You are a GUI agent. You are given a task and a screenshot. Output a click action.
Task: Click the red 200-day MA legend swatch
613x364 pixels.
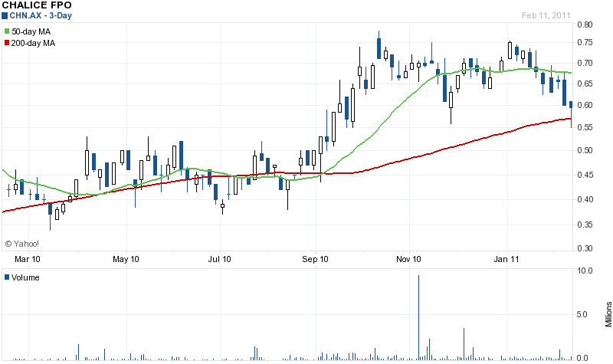click(7, 43)
